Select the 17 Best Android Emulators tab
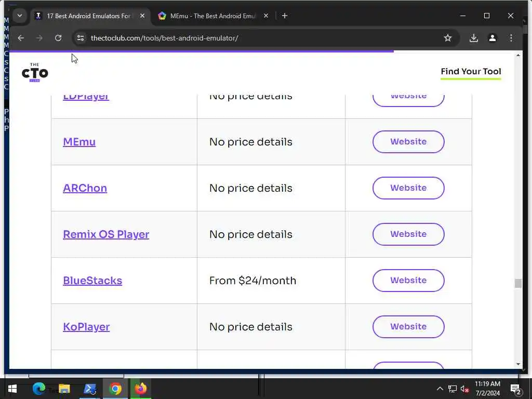The image size is (532, 399). [89, 16]
